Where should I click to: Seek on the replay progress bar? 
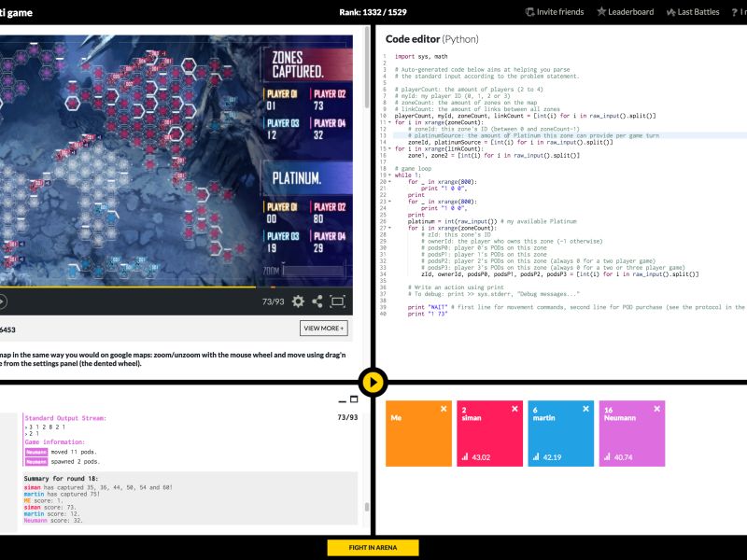tap(176, 287)
